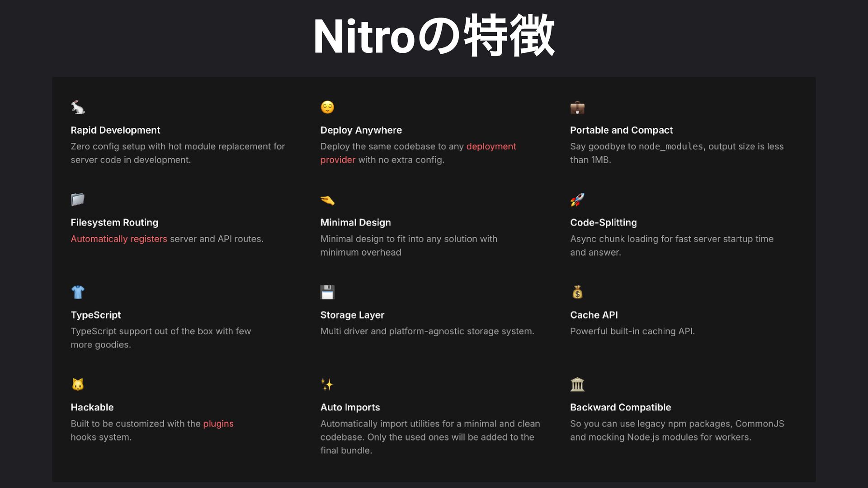Click the Backward Compatible heading
Screen dimensions: 868x488
tap(620, 407)
